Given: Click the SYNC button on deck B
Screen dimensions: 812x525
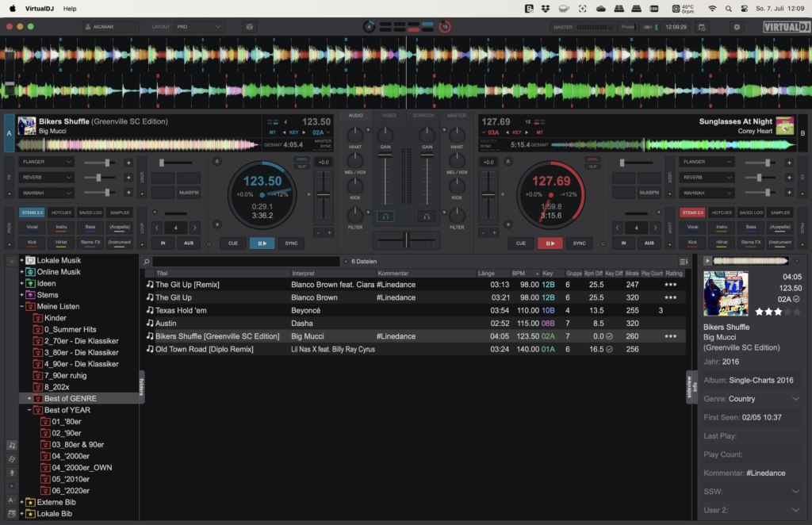Looking at the screenshot, I should point(579,243).
